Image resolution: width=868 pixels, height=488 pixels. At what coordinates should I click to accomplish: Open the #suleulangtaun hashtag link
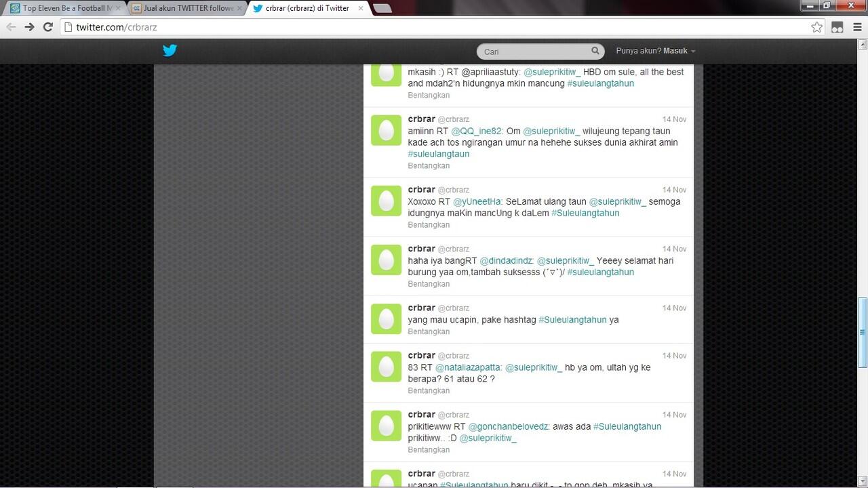coord(439,154)
